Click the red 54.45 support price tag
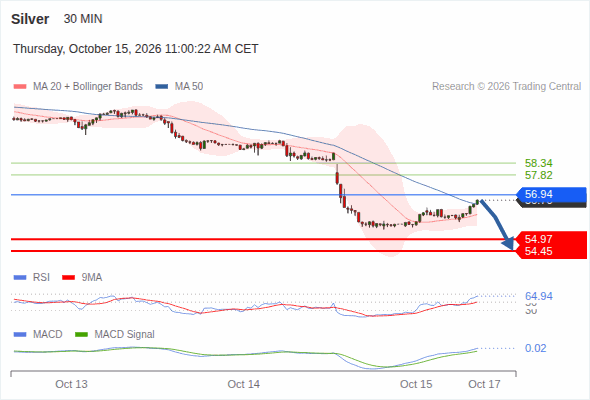The width and height of the screenshot is (590, 400). tap(551, 252)
